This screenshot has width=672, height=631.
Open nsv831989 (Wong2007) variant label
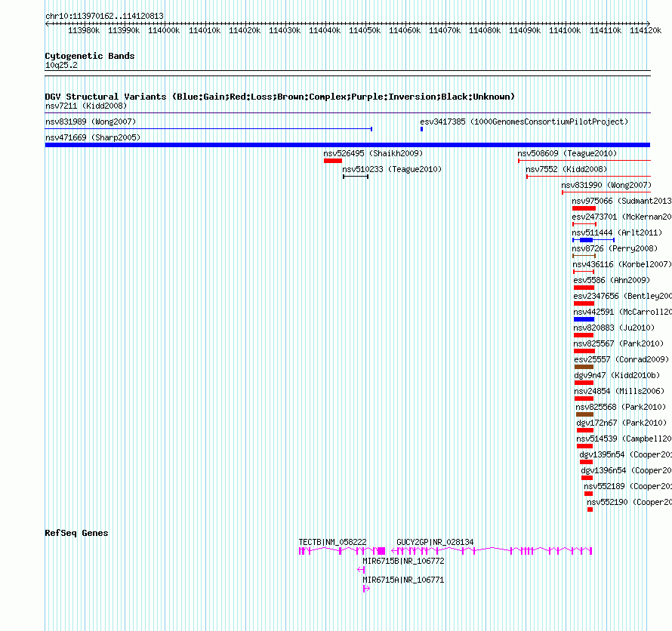coord(91,122)
